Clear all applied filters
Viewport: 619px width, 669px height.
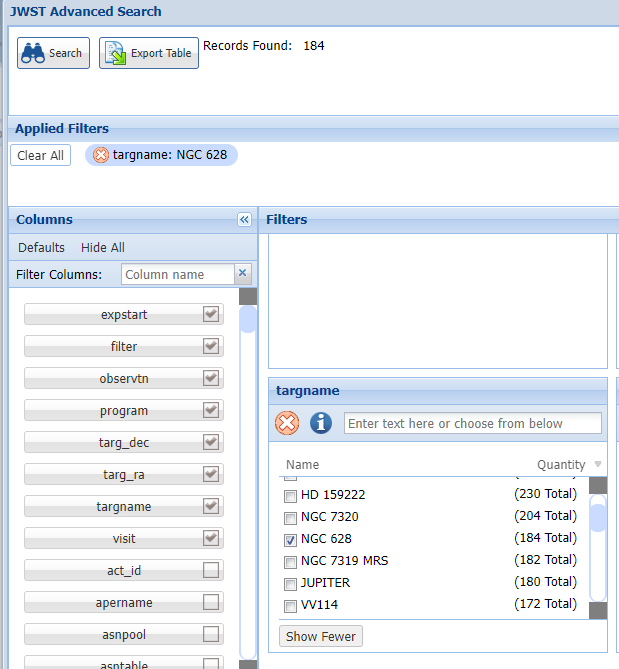point(41,155)
